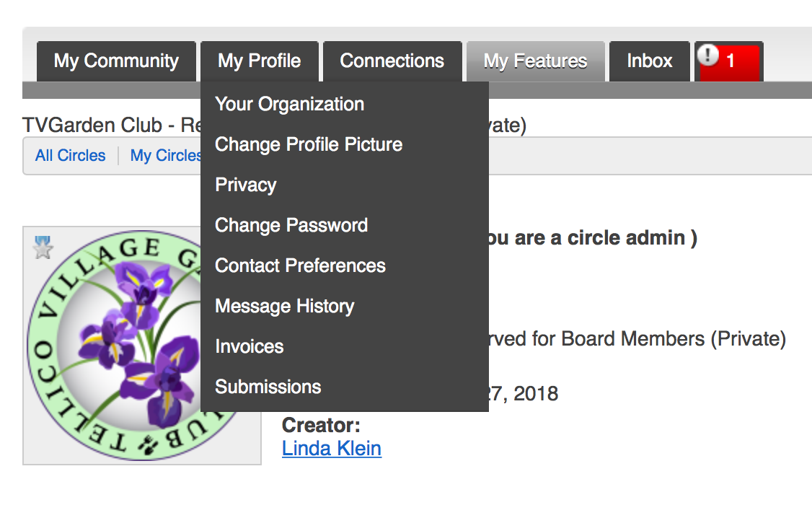Image resolution: width=812 pixels, height=518 pixels.
Task: Expand the My Profile dropdown menu
Action: click(260, 61)
